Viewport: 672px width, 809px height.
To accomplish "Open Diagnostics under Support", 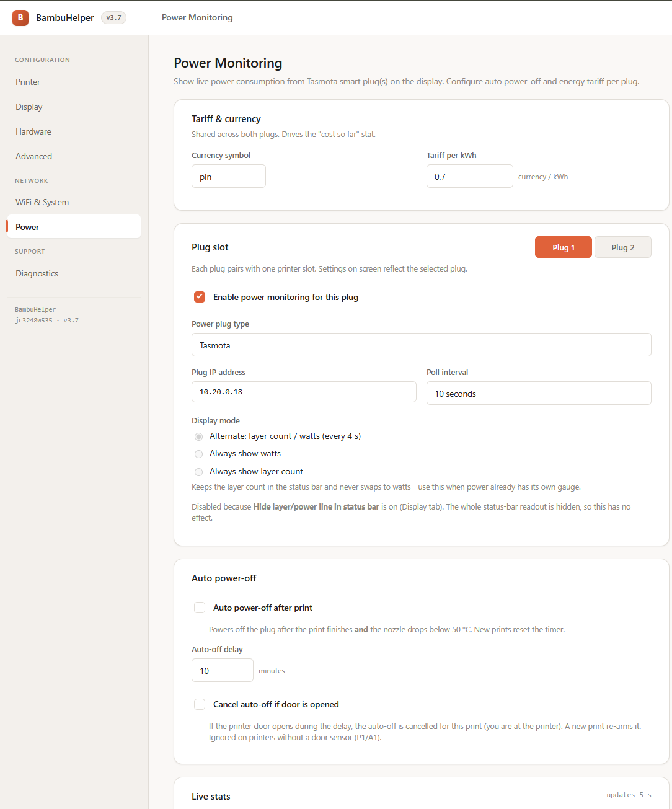I will pos(37,273).
